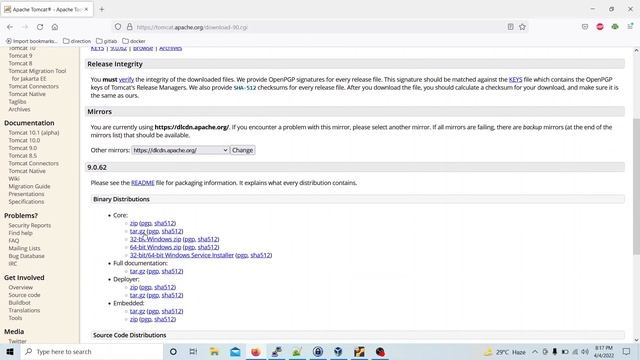The height and width of the screenshot is (360, 640).
Task: Open Tomcat 8.5 documentation link
Action: [x=22, y=156]
